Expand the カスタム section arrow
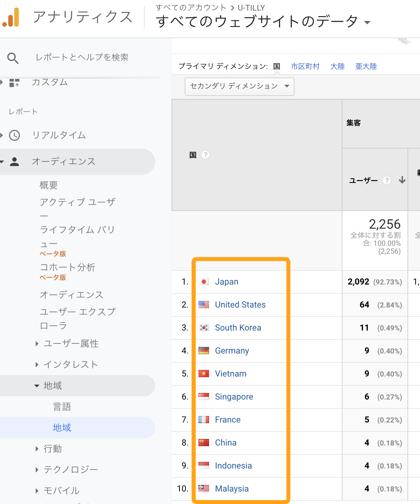Image resolution: width=420 pixels, height=504 pixels. 2,82
